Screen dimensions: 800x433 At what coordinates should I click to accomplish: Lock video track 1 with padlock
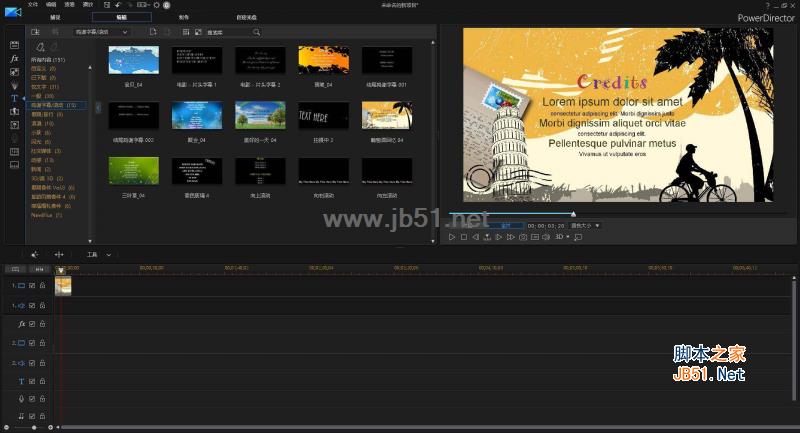(x=42, y=286)
